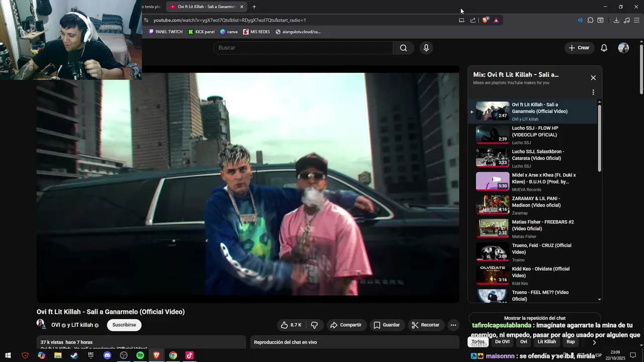Play Midel x Arse x Khea B.U.H.O video

tap(533, 182)
